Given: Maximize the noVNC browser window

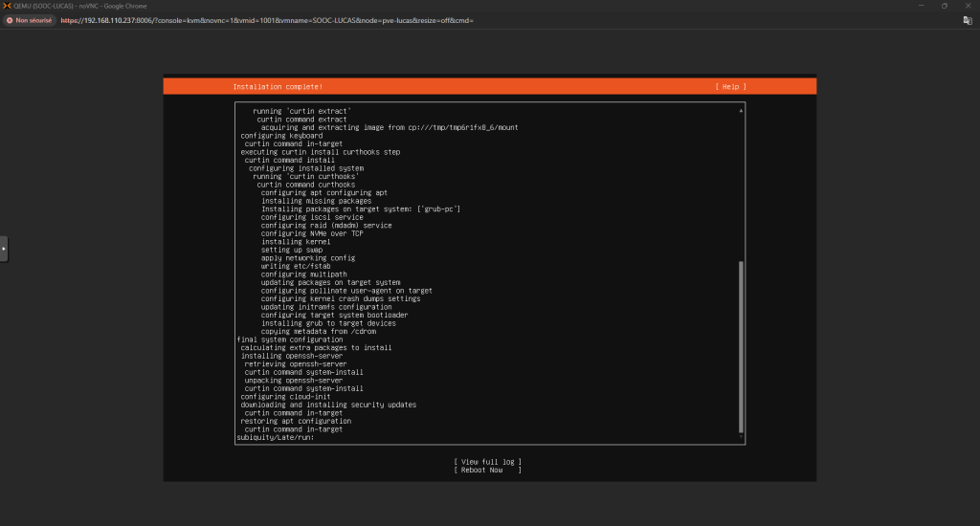Looking at the screenshot, I should pyautogui.click(x=944, y=5).
